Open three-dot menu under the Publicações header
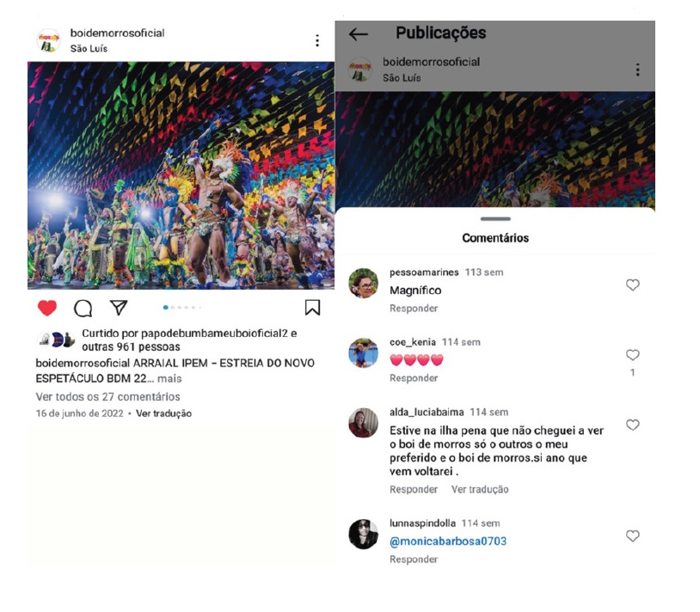 point(637,70)
